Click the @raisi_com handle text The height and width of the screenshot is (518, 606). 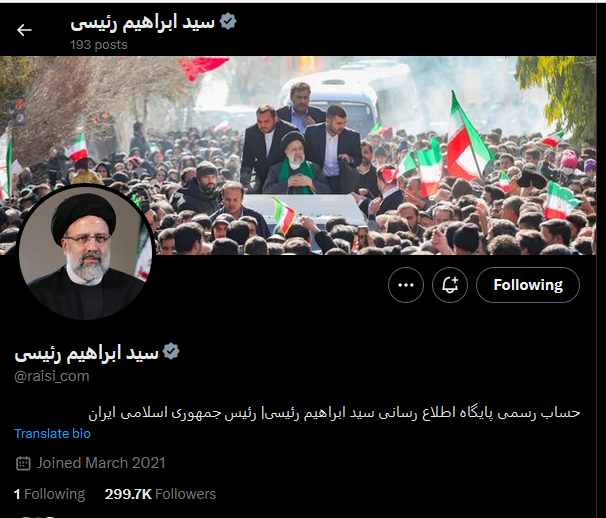point(52,376)
